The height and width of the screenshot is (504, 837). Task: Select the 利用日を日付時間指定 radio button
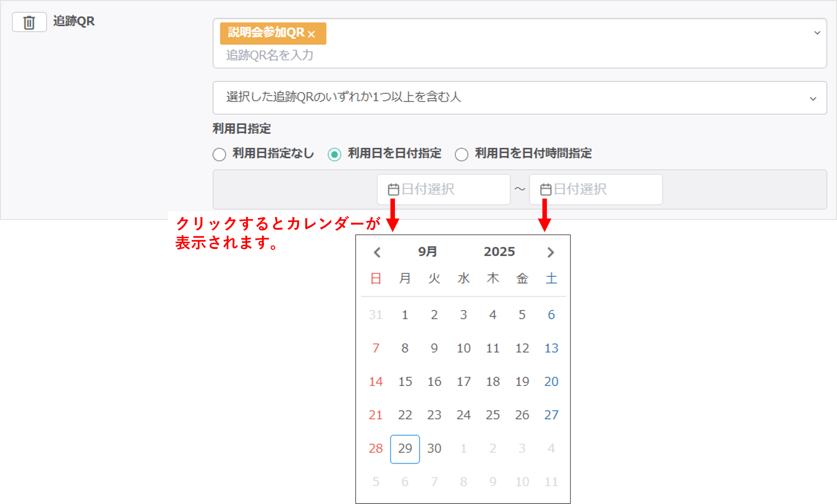point(461,154)
